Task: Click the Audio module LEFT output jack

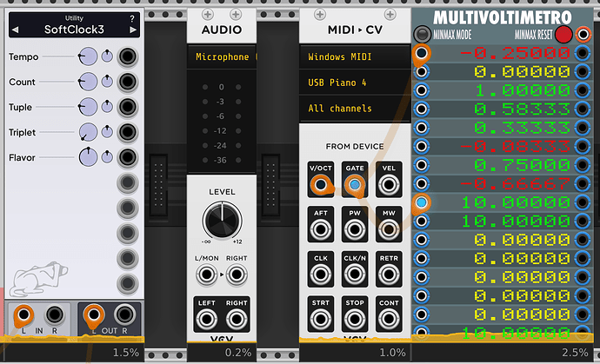Action: click(x=207, y=320)
